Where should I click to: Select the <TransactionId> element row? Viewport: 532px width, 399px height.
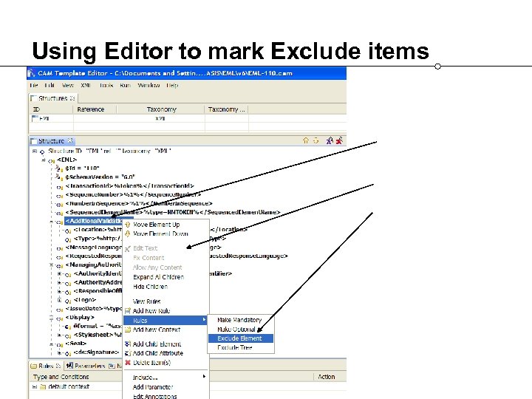129,186
